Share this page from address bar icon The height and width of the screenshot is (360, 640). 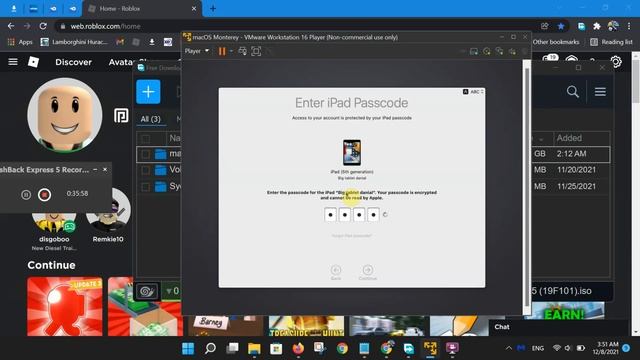click(x=544, y=26)
